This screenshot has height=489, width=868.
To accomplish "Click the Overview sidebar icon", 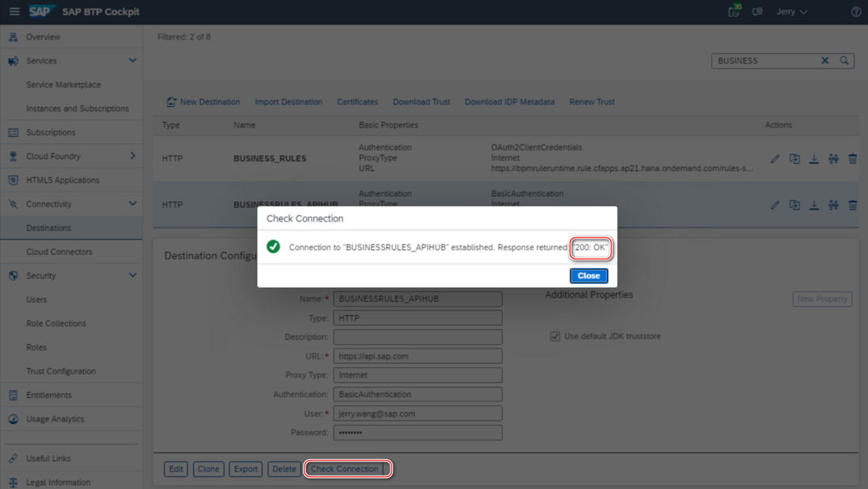I will coord(13,37).
